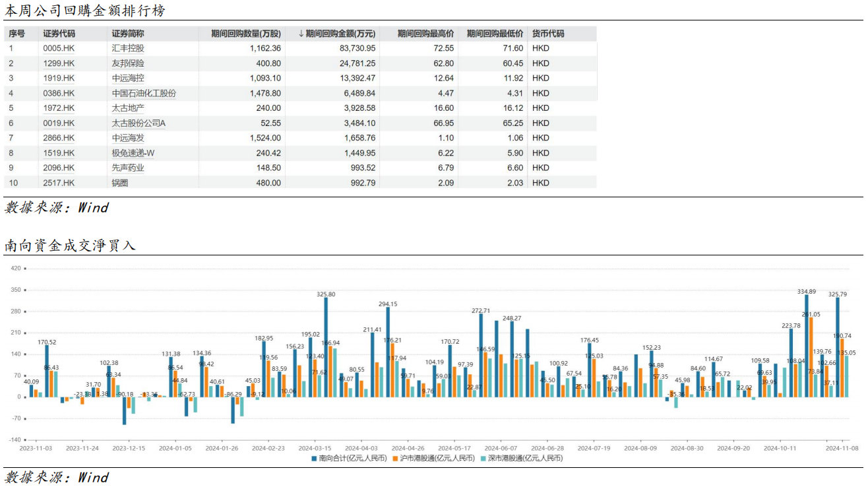Select the 友邦保险 name cell
Viewport: 868px width, 491px height.
pos(128,63)
